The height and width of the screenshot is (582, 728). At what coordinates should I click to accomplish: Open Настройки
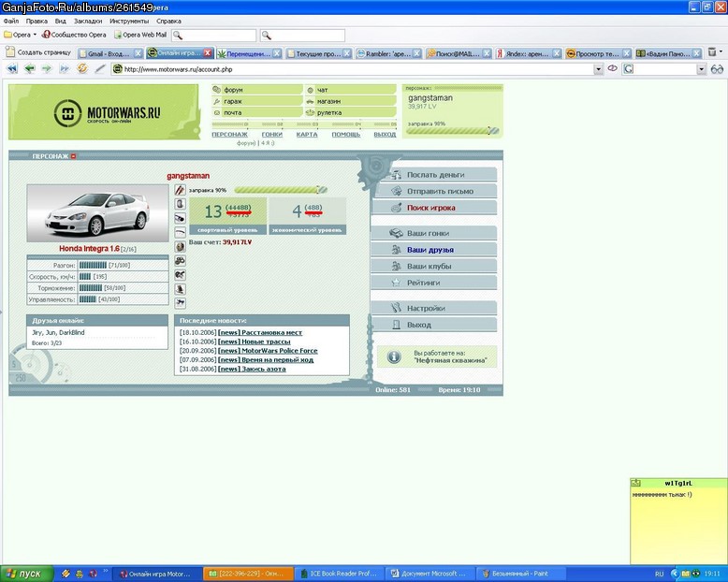point(434,308)
